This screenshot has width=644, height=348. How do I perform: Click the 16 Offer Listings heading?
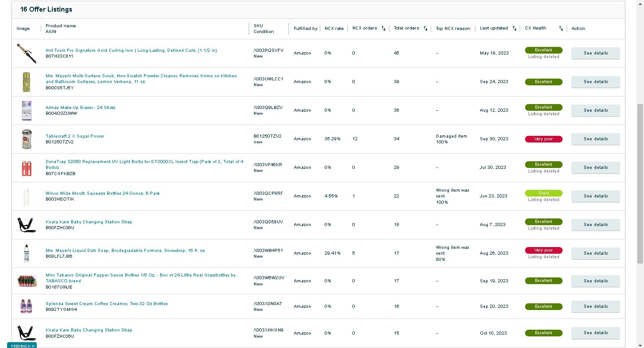point(46,9)
